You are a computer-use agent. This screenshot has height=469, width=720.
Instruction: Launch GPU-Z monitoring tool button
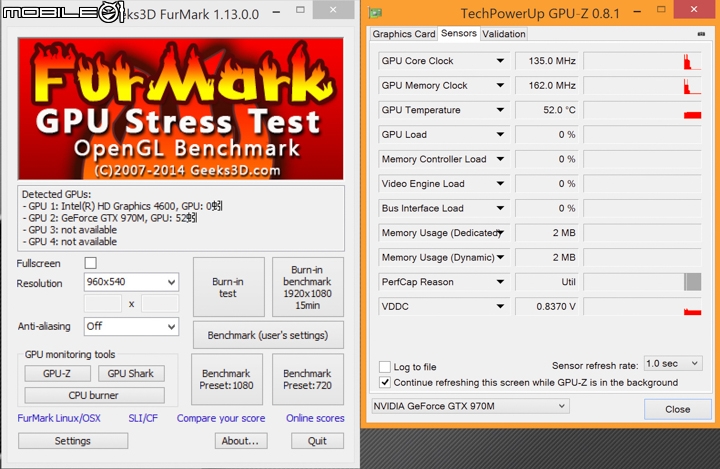(57, 373)
